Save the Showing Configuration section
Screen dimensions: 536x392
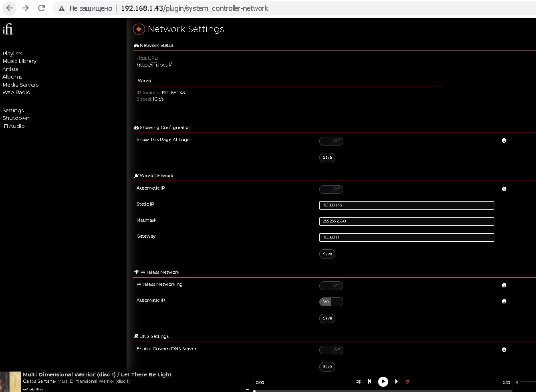327,158
